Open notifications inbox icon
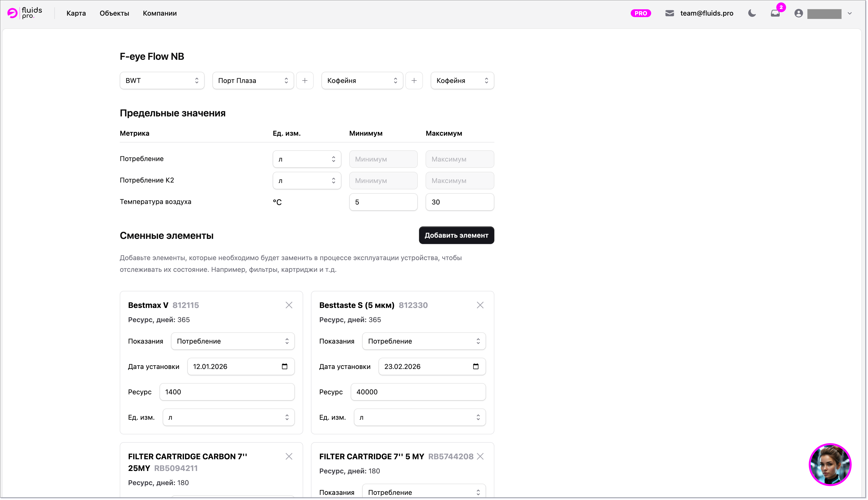Screen dimensions: 868x500 tap(775, 13)
